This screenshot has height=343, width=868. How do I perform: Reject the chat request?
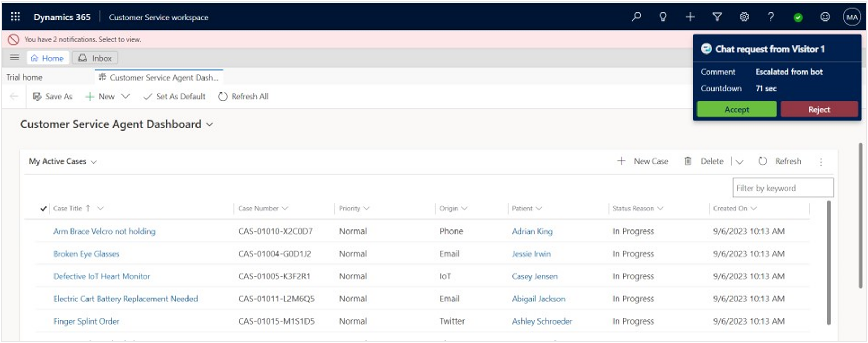point(819,109)
